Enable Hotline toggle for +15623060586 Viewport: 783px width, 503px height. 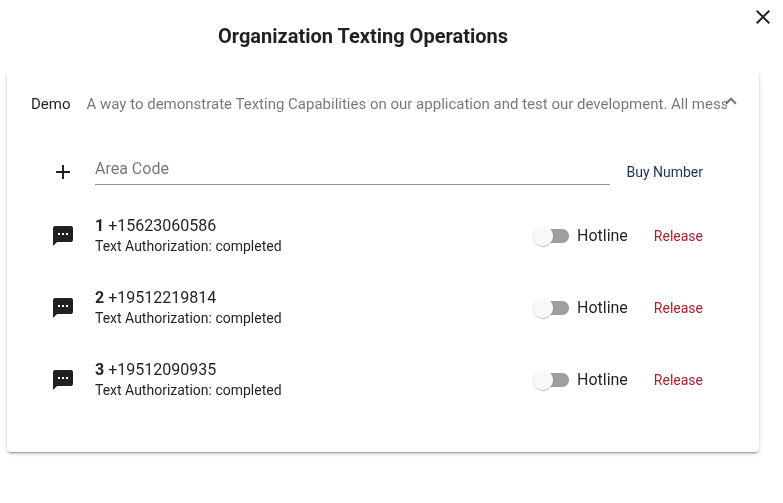[x=551, y=236]
